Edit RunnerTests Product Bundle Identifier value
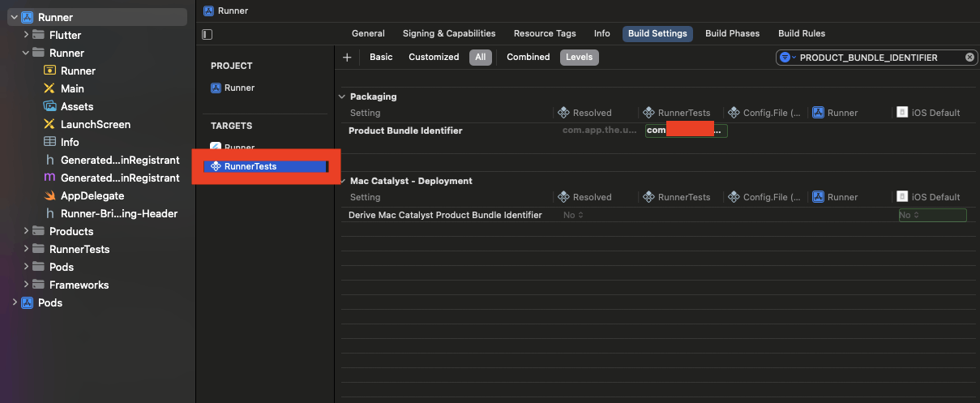The height and width of the screenshot is (403, 980). coord(686,131)
